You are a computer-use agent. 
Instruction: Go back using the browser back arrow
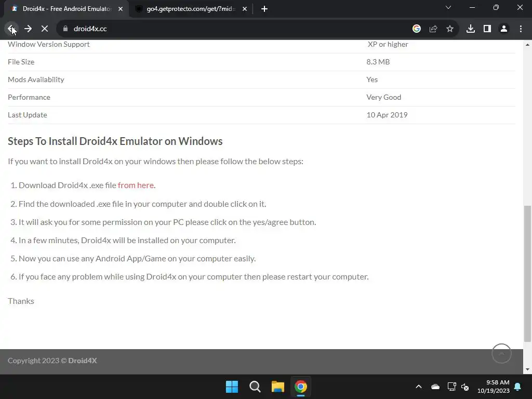11,29
